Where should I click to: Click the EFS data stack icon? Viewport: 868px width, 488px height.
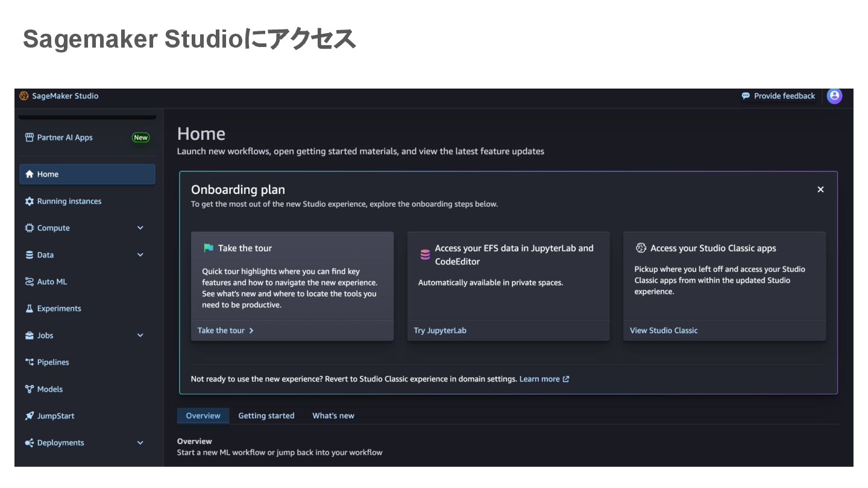(x=425, y=255)
